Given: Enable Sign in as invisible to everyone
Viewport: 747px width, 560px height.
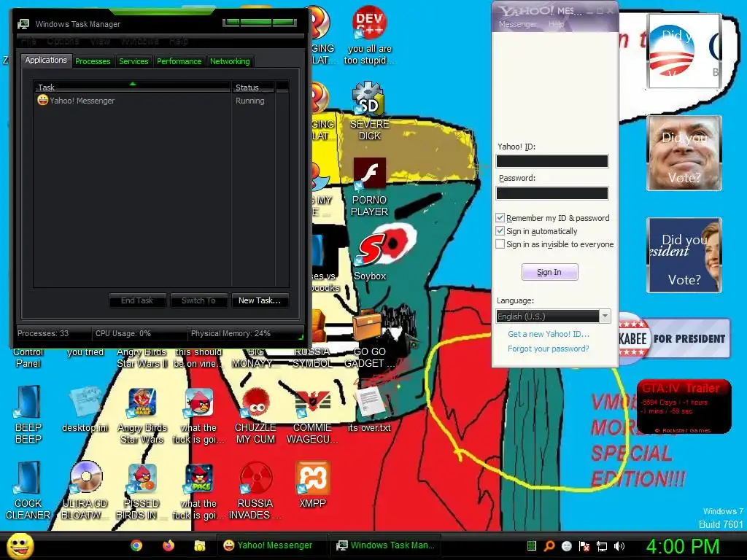Looking at the screenshot, I should click(x=500, y=244).
